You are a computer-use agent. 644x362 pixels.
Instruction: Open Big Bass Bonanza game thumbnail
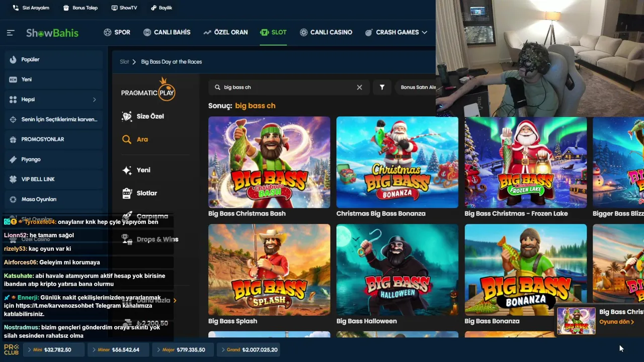click(526, 269)
